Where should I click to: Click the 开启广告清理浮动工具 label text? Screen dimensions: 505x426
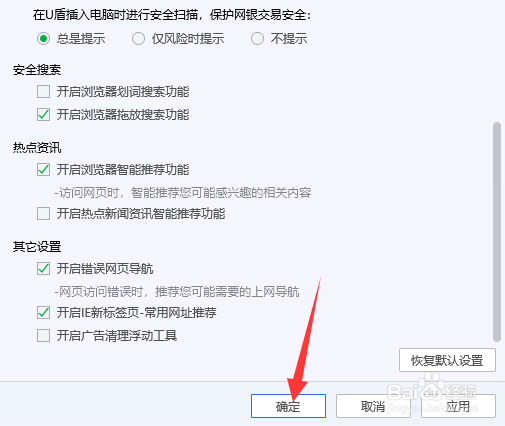click(117, 335)
